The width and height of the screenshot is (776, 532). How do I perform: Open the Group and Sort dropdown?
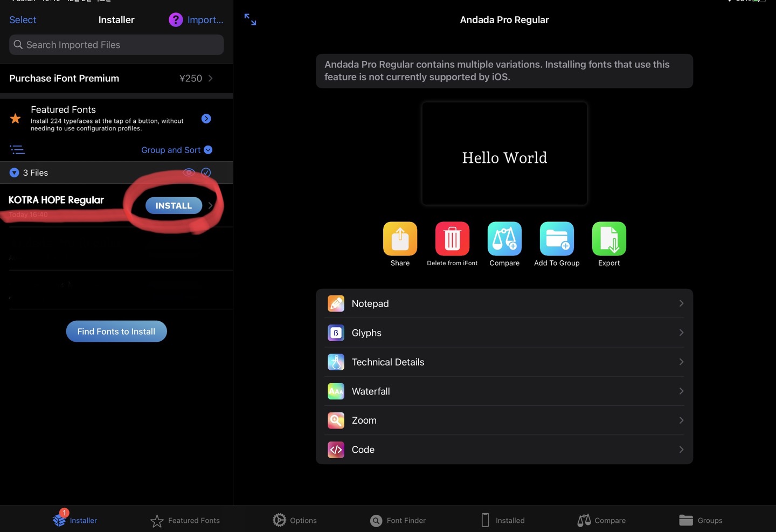[177, 150]
